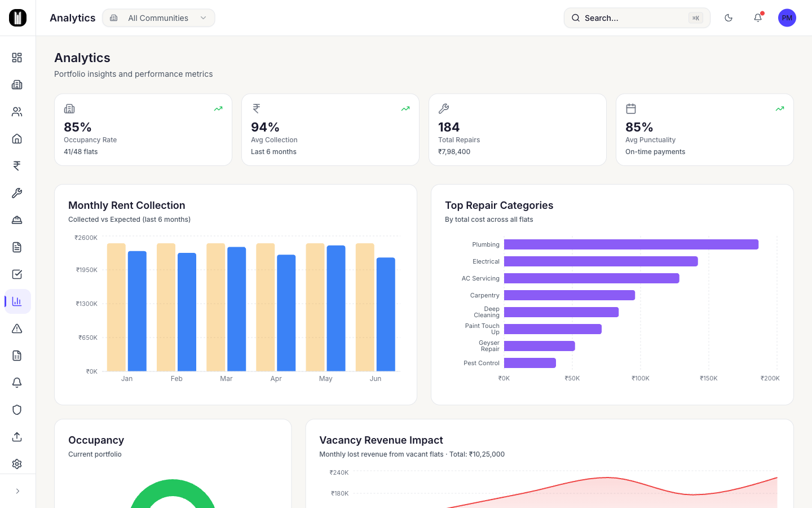Screen dimensions: 812x508
Task: Click the 184 Total Repairs value
Action: 449,127
